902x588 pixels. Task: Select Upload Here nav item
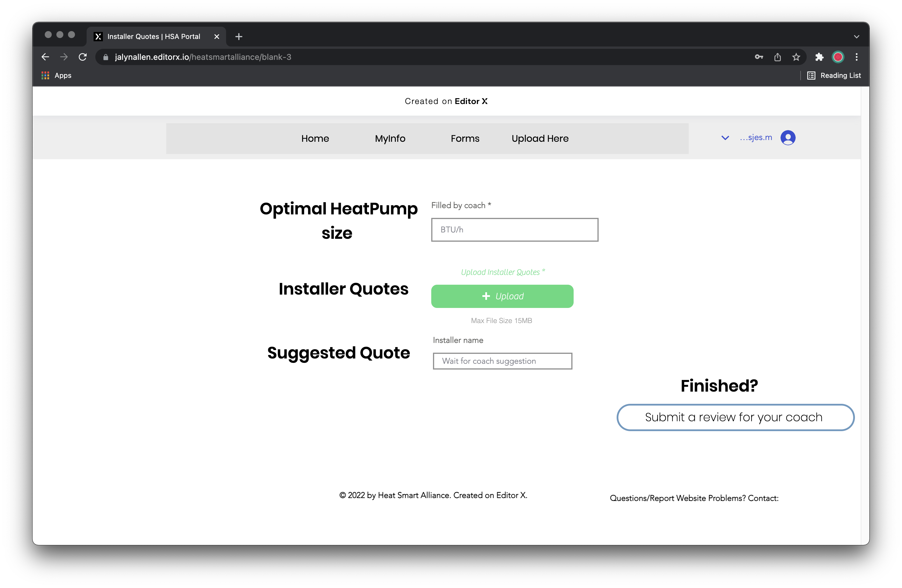click(540, 139)
